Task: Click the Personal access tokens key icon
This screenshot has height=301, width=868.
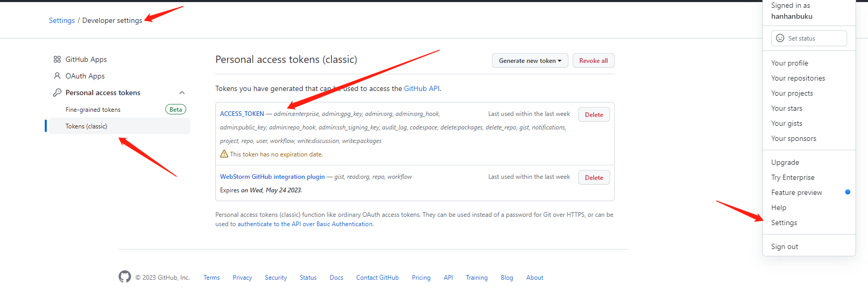Action: [x=57, y=93]
